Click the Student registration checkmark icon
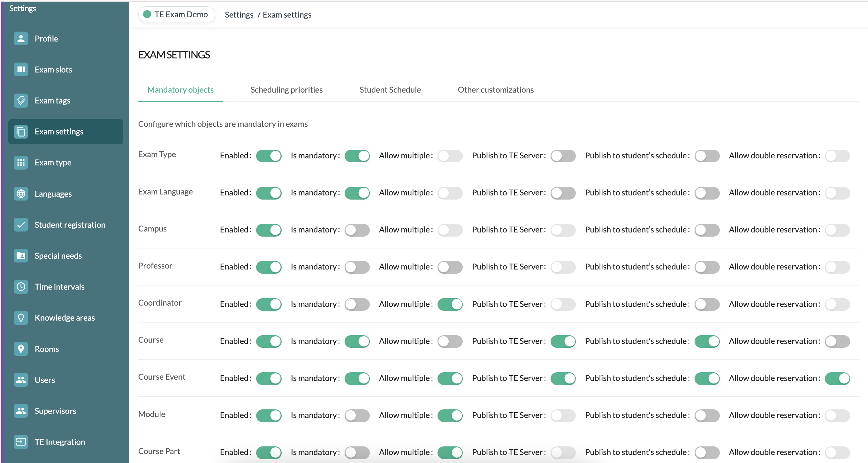868x463 pixels. [21, 225]
